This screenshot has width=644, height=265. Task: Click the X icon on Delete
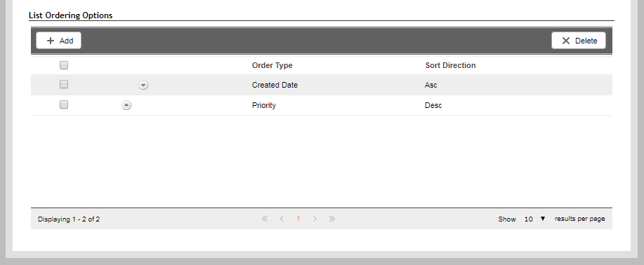566,41
